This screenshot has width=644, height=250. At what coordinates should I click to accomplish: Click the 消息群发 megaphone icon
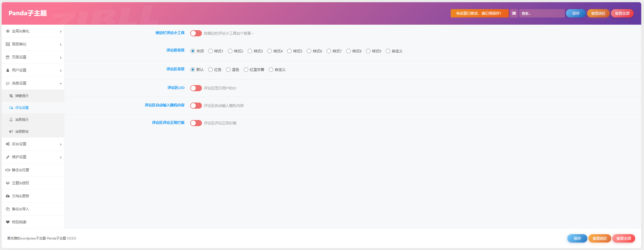(x=11, y=131)
